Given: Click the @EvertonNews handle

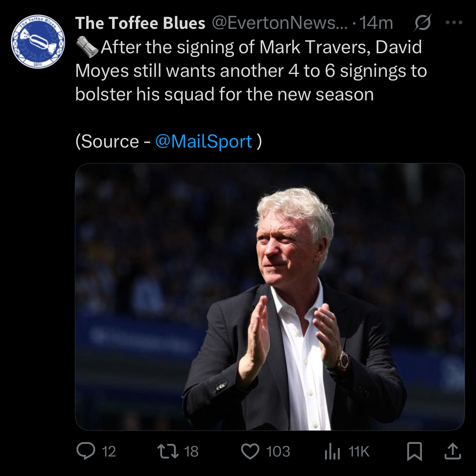Looking at the screenshot, I should pos(279,24).
